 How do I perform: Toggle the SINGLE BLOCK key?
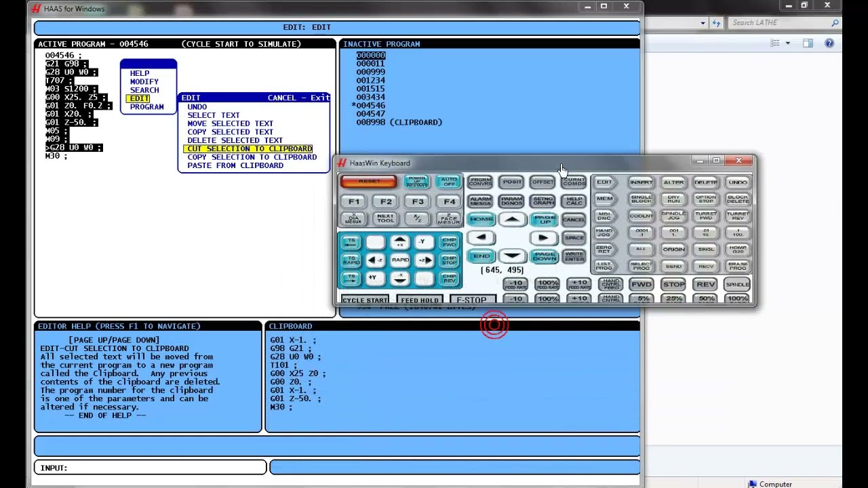coord(641,199)
